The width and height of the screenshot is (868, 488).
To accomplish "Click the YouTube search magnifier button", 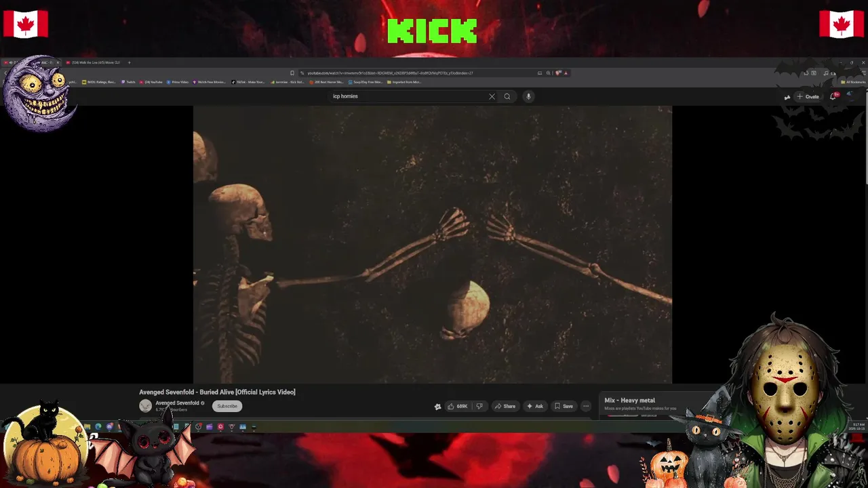I will click(x=507, y=96).
